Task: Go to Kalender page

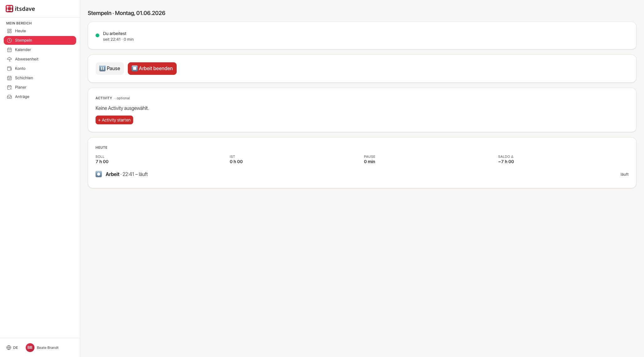Action: tap(40, 50)
